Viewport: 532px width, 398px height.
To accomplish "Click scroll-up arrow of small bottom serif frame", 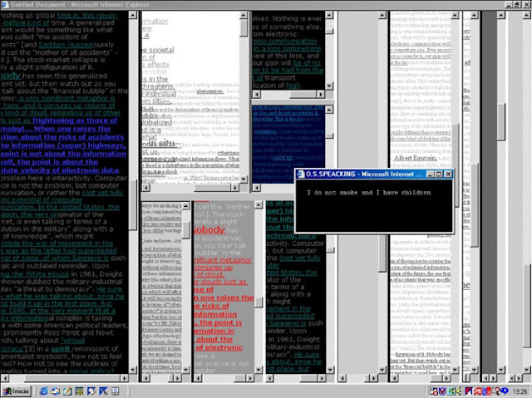I will click(x=186, y=206).
